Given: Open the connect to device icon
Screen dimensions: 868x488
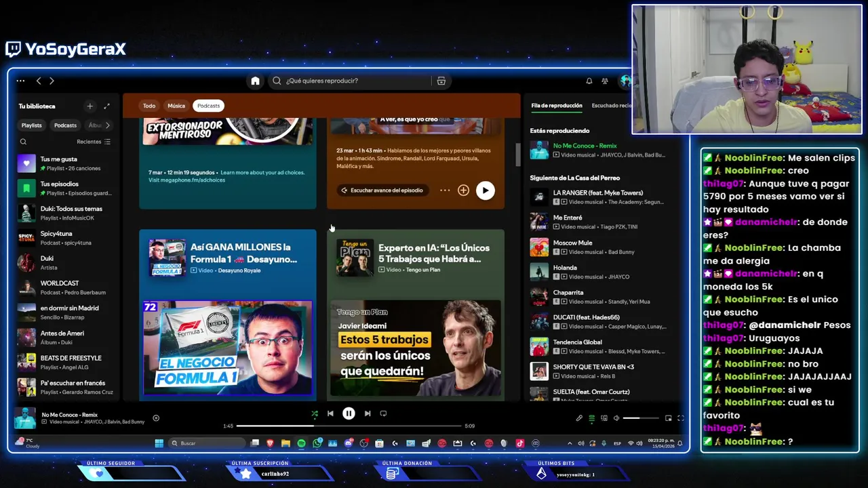Looking at the screenshot, I should (x=604, y=418).
